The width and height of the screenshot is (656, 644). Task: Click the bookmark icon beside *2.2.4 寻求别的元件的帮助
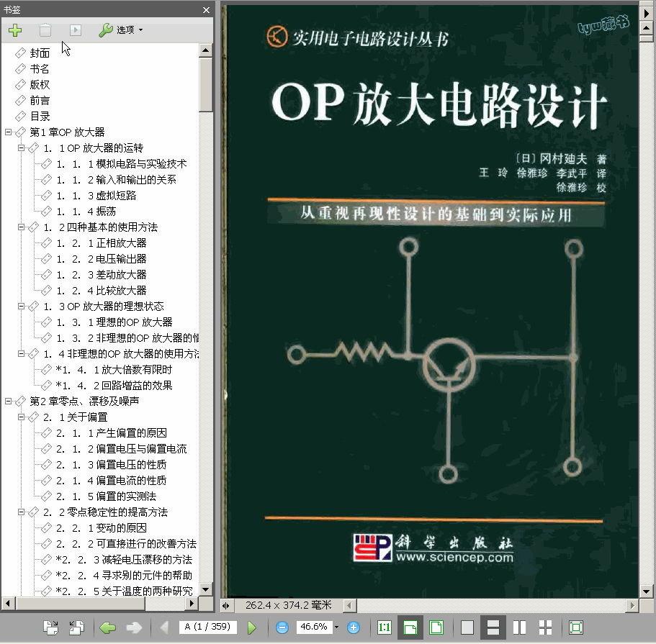pyautogui.click(x=46, y=575)
